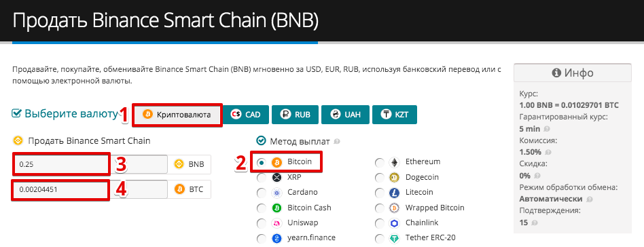Click the BNB amount field with 0.25
The width and height of the screenshot is (644, 247).
pyautogui.click(x=90, y=164)
